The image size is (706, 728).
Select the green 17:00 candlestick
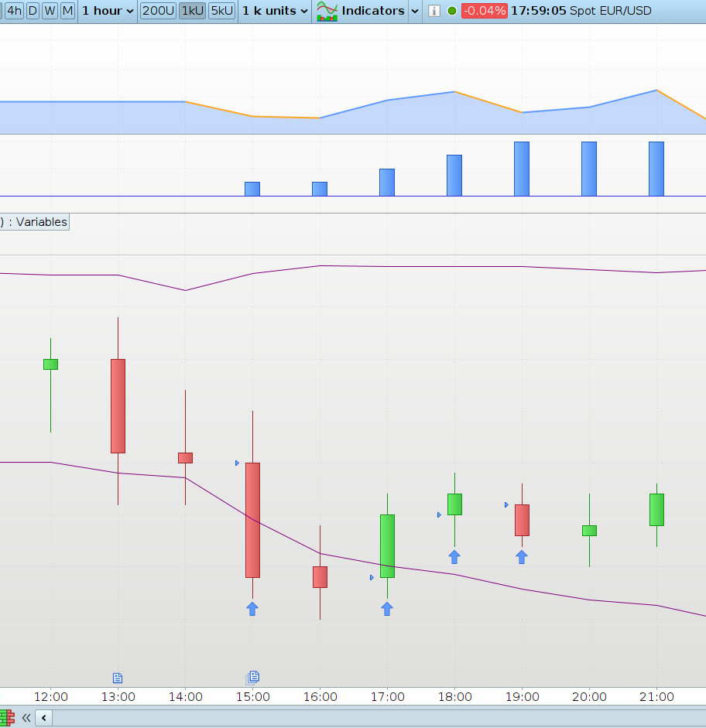pyautogui.click(x=387, y=546)
